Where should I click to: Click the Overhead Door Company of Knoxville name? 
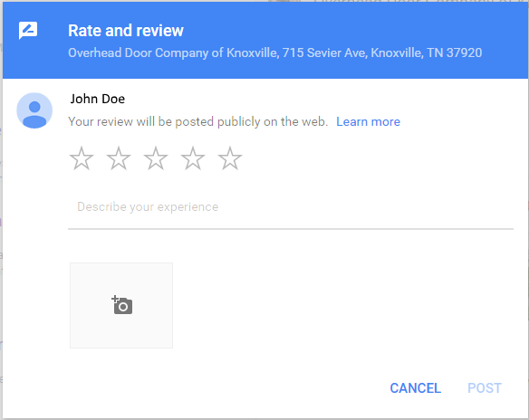(x=172, y=52)
